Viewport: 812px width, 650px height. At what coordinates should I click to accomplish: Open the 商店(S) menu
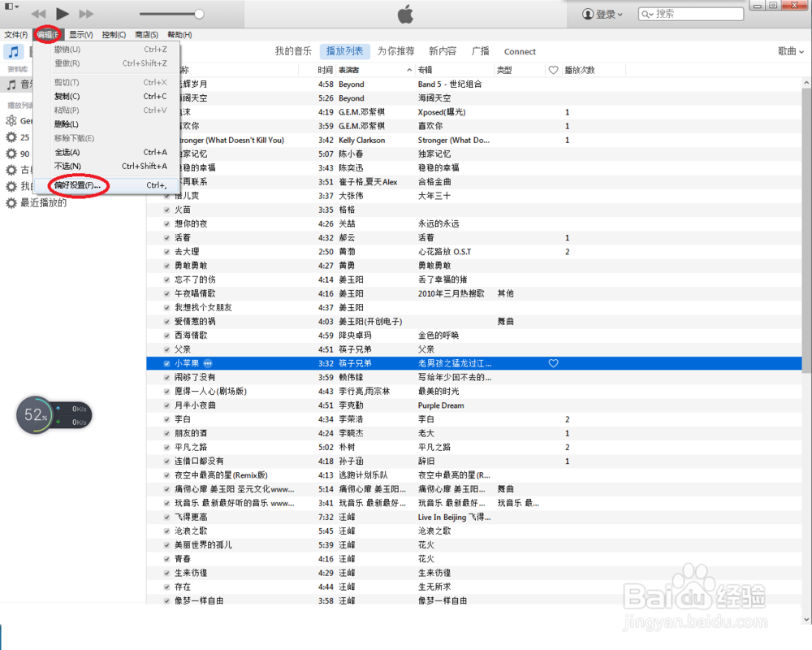146,35
